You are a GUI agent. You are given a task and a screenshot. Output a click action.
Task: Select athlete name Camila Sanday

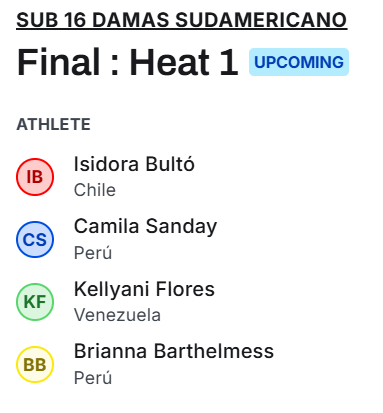point(145,227)
